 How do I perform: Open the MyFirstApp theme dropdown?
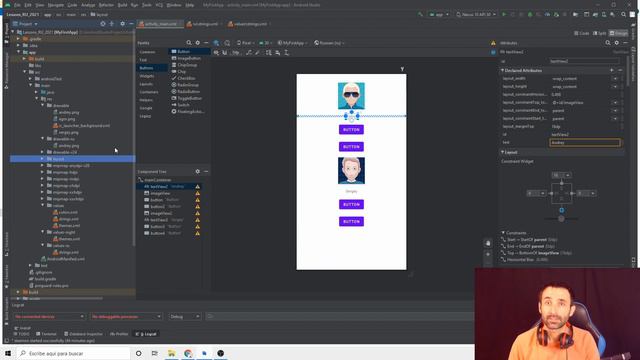[292, 42]
